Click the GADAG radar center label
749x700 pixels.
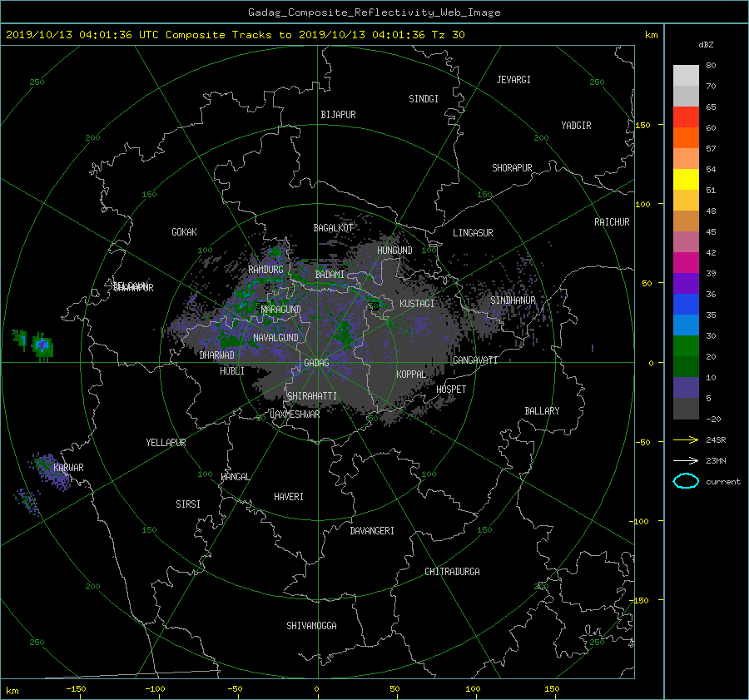click(316, 363)
